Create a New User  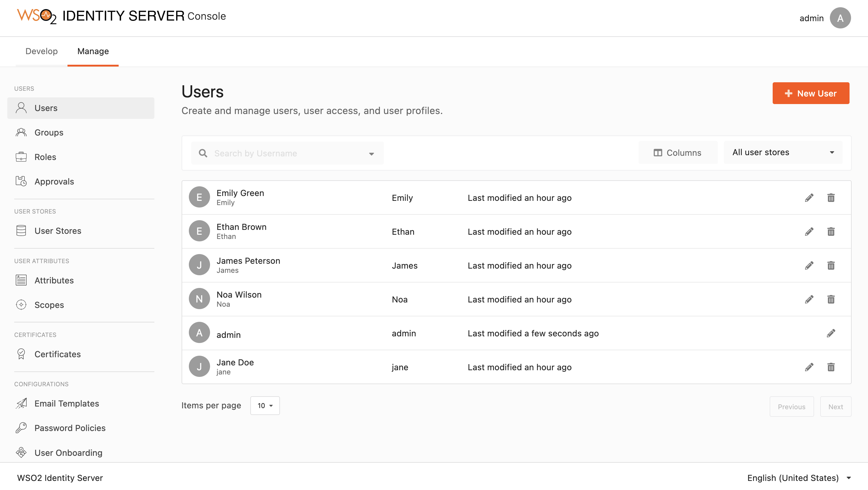(x=811, y=93)
